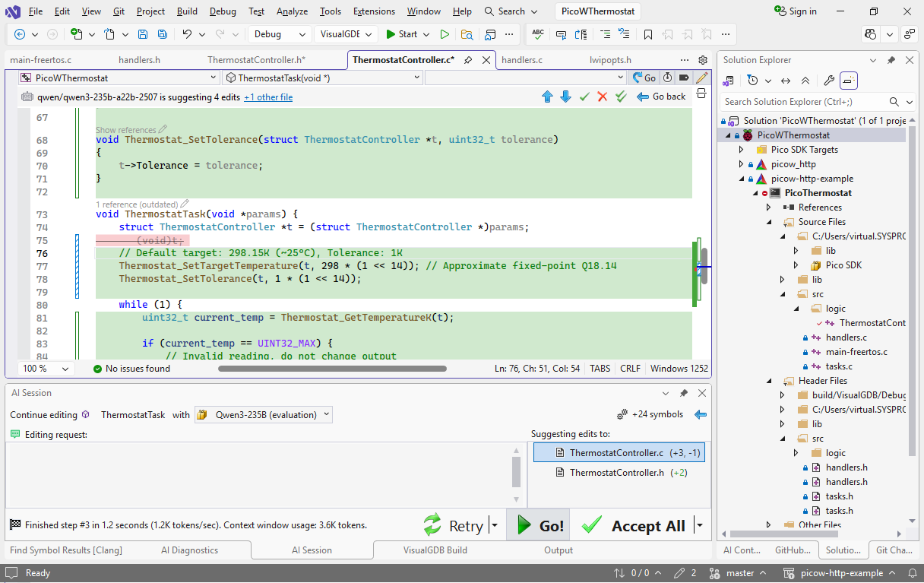Click the editor horizontal scrollbar thumb
The height and width of the screenshot is (583, 924).
click(332, 369)
